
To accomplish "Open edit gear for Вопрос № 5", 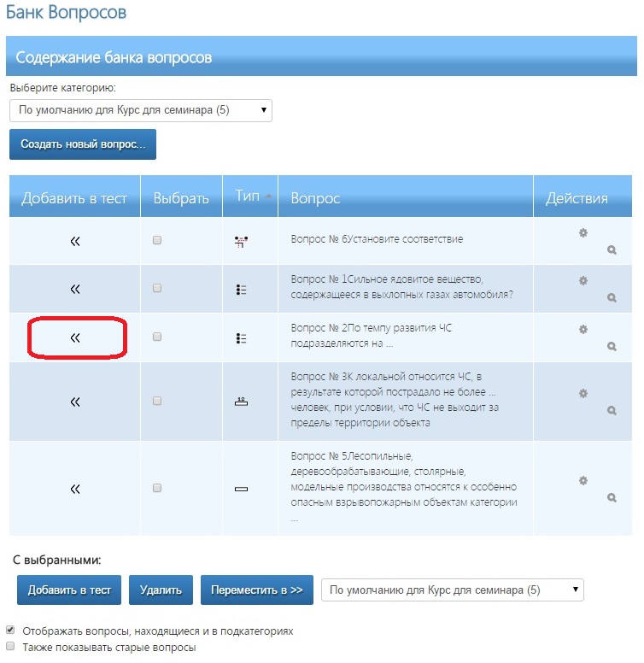I will click(x=583, y=480).
